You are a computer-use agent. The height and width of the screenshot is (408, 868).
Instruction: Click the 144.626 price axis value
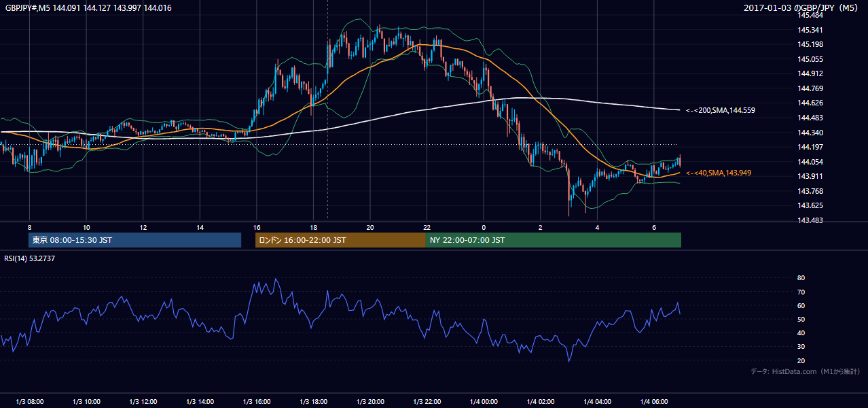[812, 103]
